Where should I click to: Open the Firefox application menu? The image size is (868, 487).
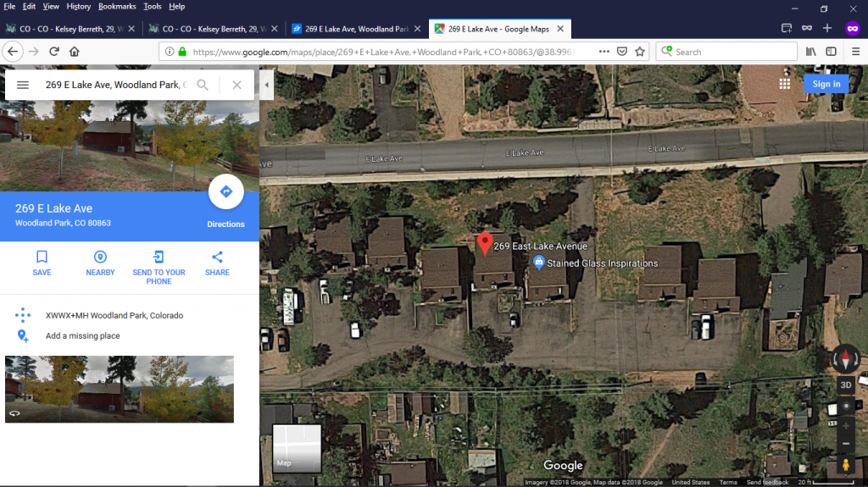pyautogui.click(x=855, y=52)
